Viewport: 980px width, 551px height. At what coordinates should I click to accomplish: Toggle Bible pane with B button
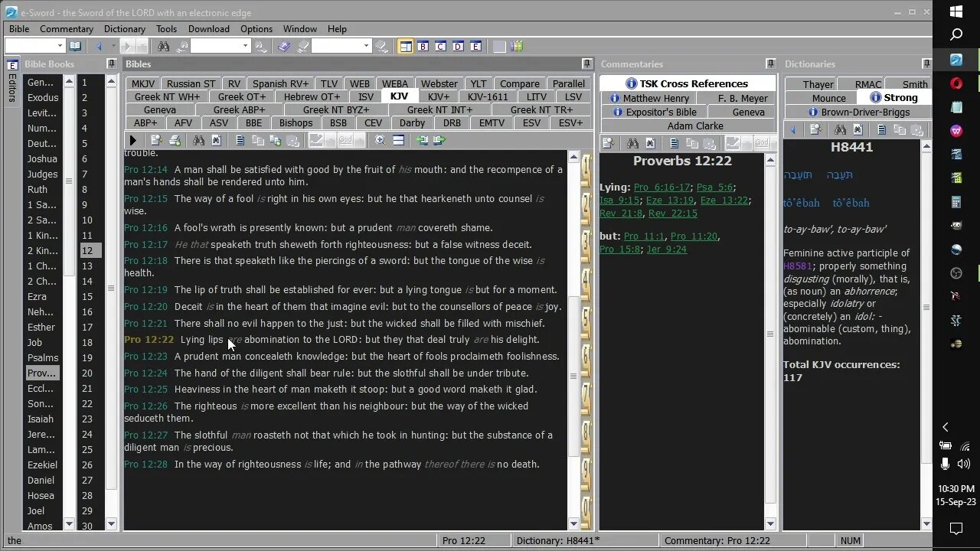(423, 46)
